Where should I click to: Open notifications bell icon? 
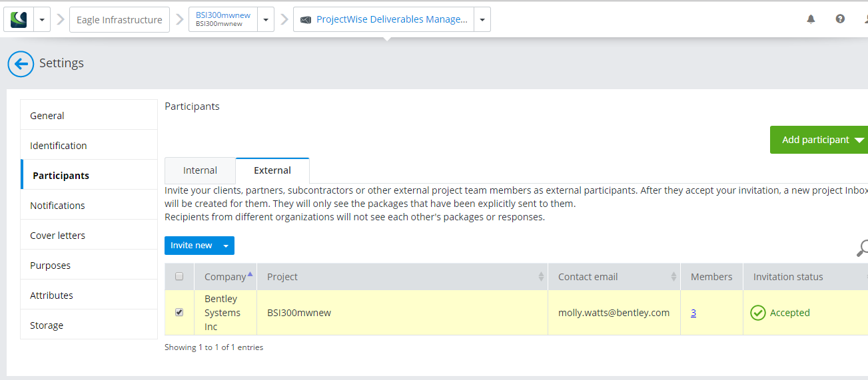pyautogui.click(x=811, y=19)
